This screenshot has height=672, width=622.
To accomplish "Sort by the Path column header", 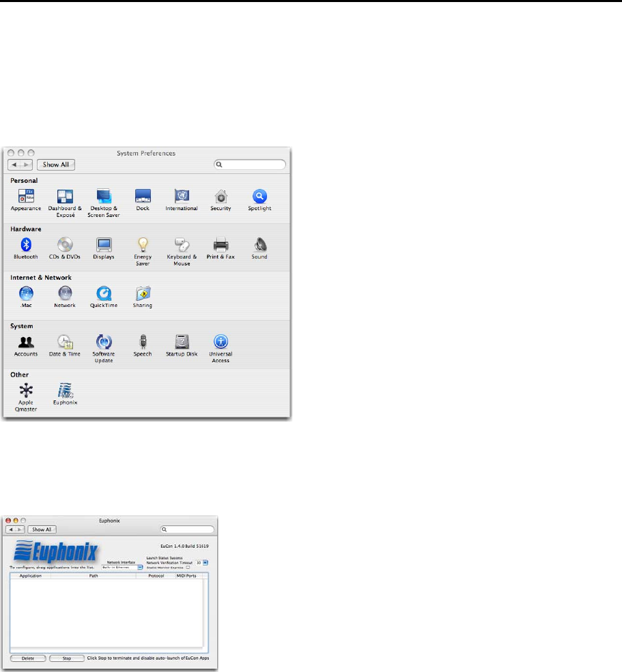I will pyautogui.click(x=94, y=576).
